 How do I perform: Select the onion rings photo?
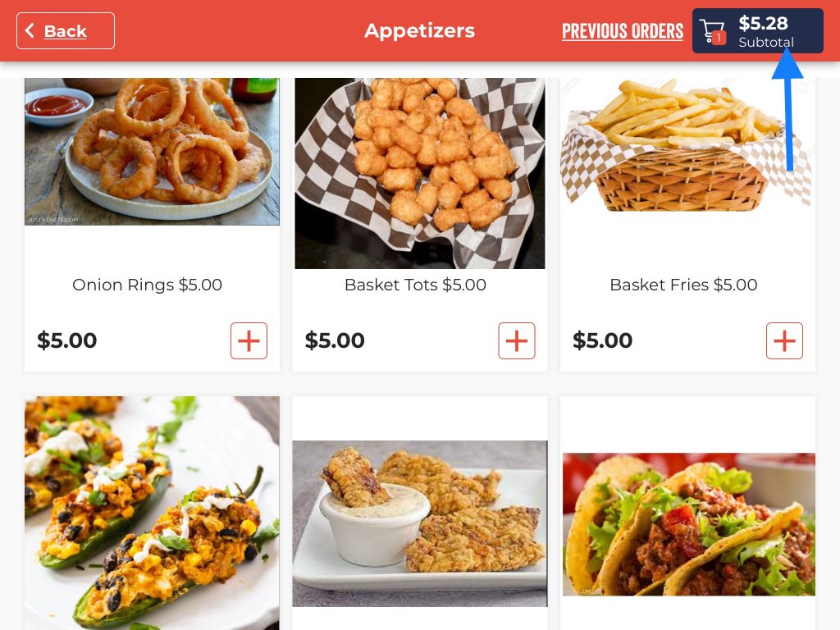tap(152, 152)
